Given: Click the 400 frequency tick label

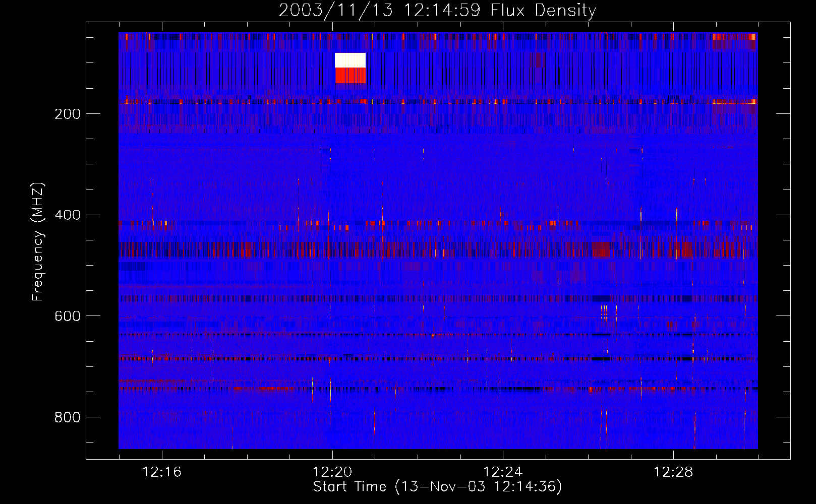Looking at the screenshot, I should (x=68, y=215).
